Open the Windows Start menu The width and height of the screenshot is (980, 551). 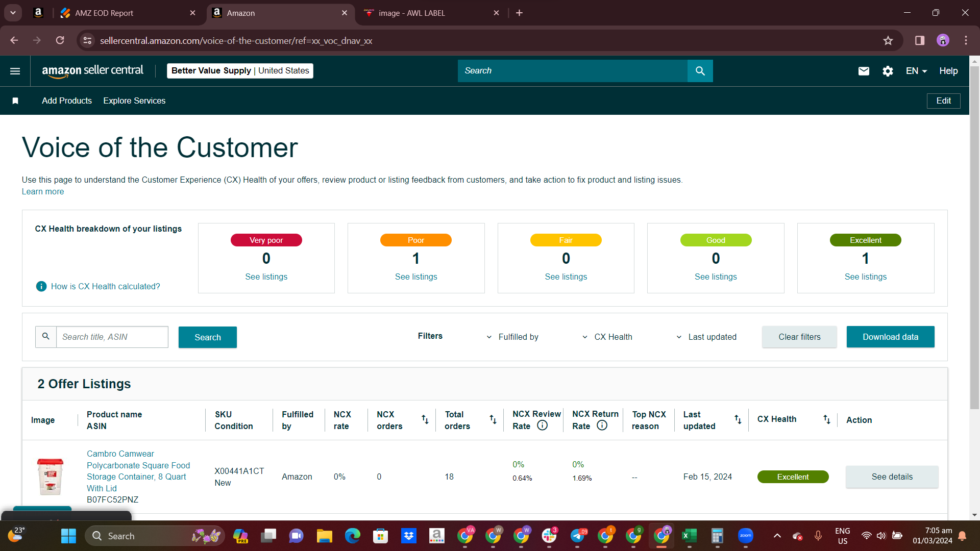68,536
